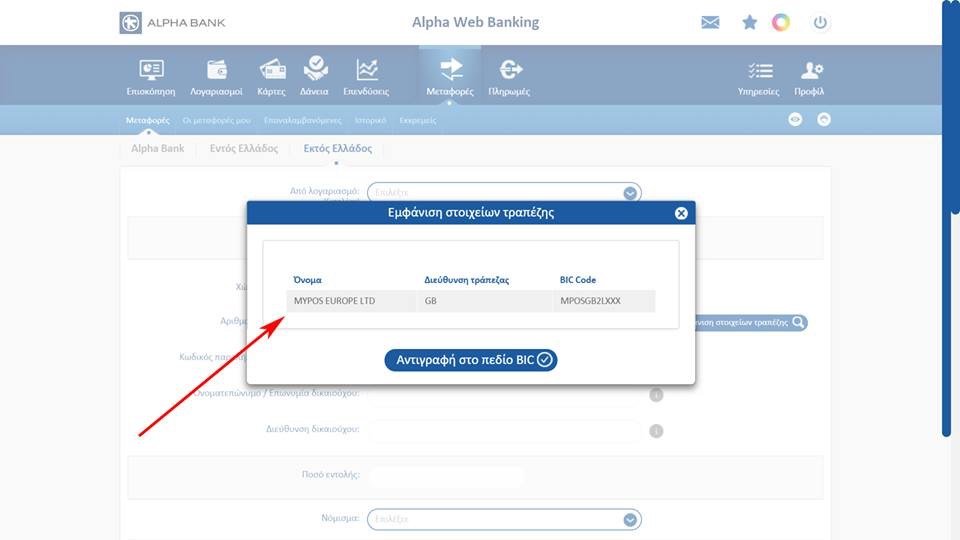Click the colorful ring icon in header
This screenshot has height=540, width=960.
pyautogui.click(x=781, y=23)
